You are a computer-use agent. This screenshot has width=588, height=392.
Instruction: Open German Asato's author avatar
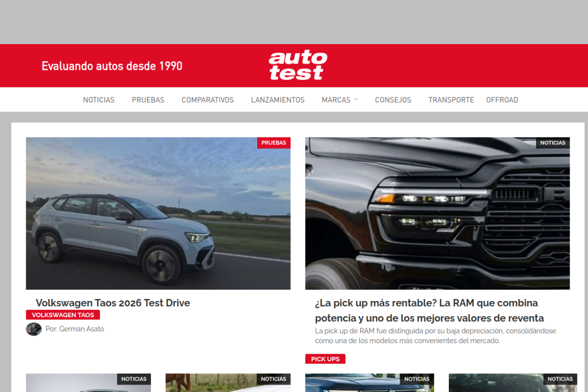tap(34, 329)
